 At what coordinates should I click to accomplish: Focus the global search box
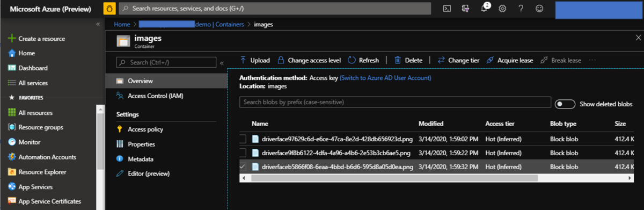tap(274, 9)
